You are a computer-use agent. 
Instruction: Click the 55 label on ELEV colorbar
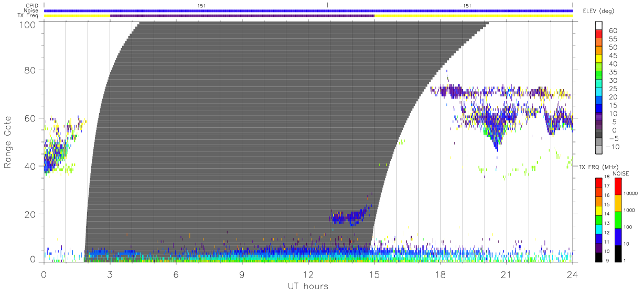[x=613, y=39]
